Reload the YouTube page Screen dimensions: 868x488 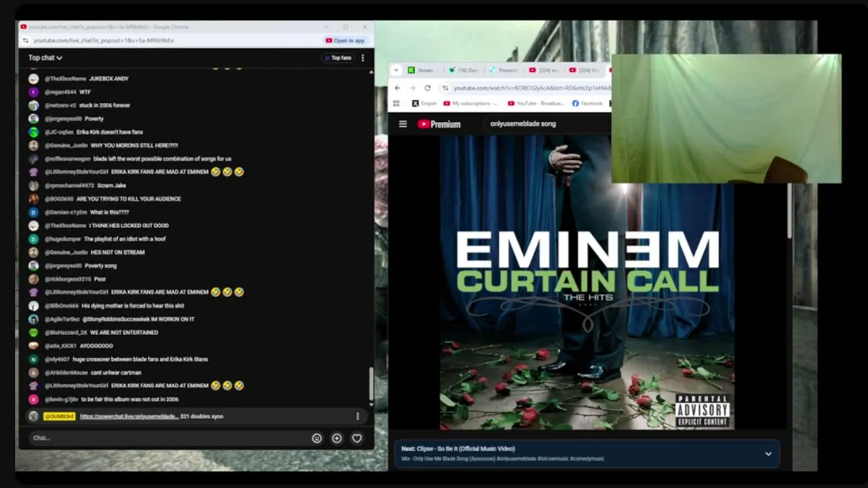[427, 88]
